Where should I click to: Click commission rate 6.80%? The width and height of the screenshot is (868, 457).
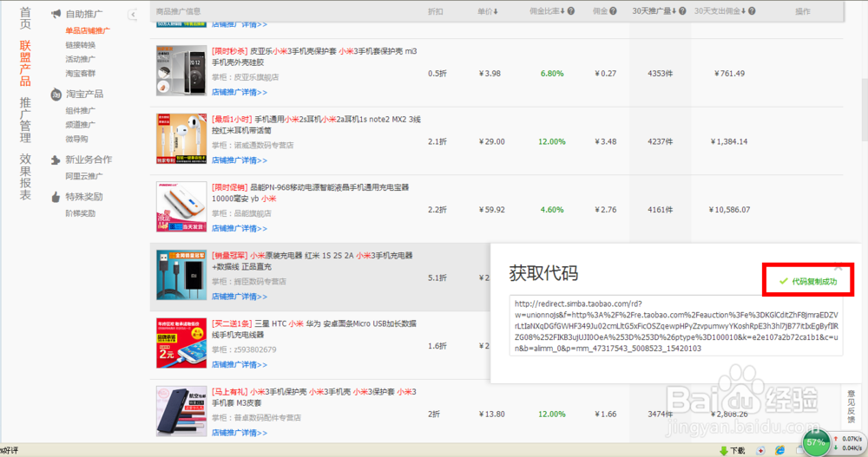(552, 74)
